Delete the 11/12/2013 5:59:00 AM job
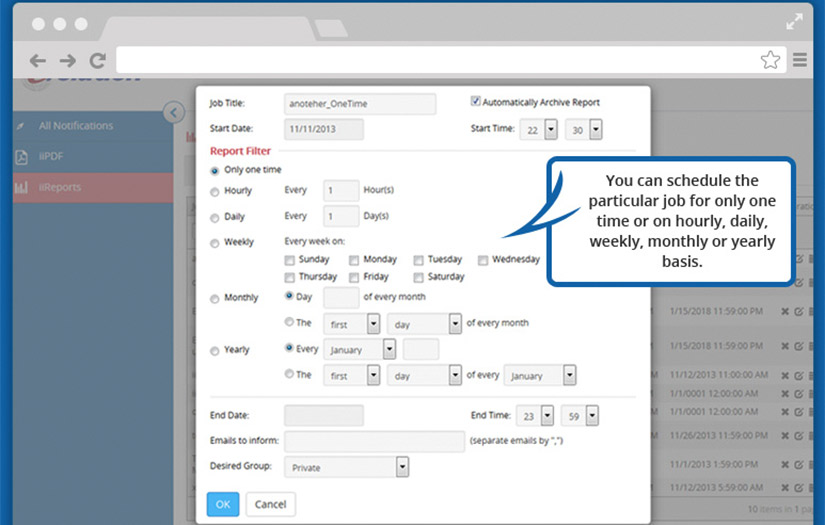This screenshot has height=525, width=825. tap(784, 488)
